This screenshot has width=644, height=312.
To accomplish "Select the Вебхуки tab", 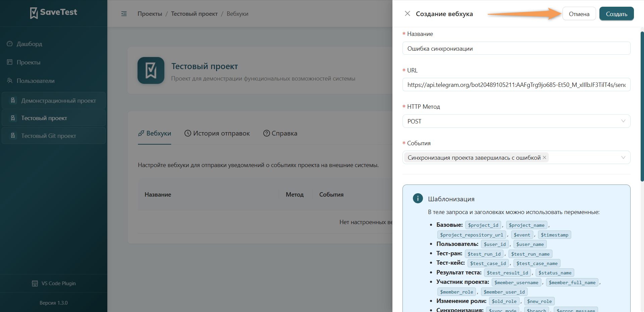I will pyautogui.click(x=155, y=133).
